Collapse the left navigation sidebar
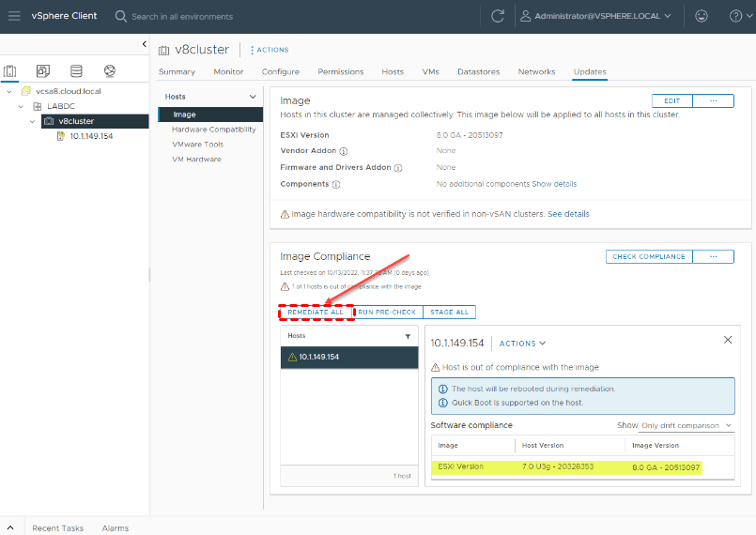Image resolution: width=756 pixels, height=535 pixels. click(x=144, y=44)
